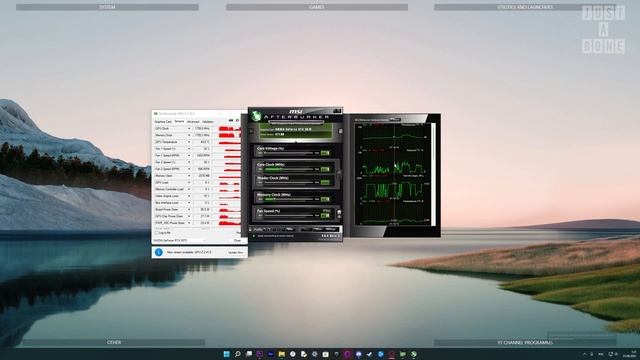Open Settings in Afterburner bottom bar

click(x=331, y=229)
